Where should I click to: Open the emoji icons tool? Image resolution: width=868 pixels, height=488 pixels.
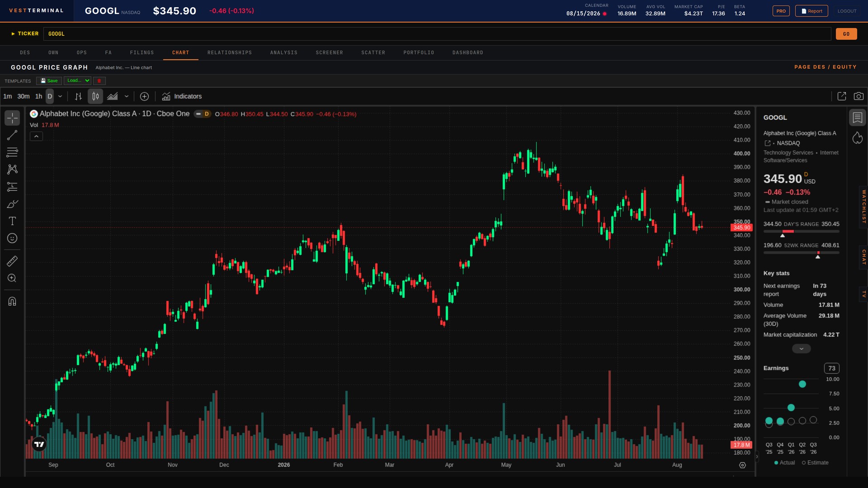point(12,238)
